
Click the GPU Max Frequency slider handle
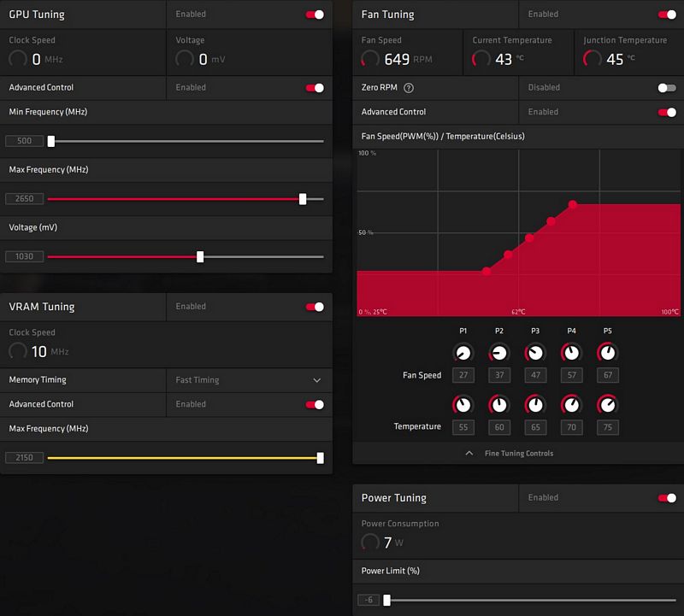pyautogui.click(x=303, y=199)
